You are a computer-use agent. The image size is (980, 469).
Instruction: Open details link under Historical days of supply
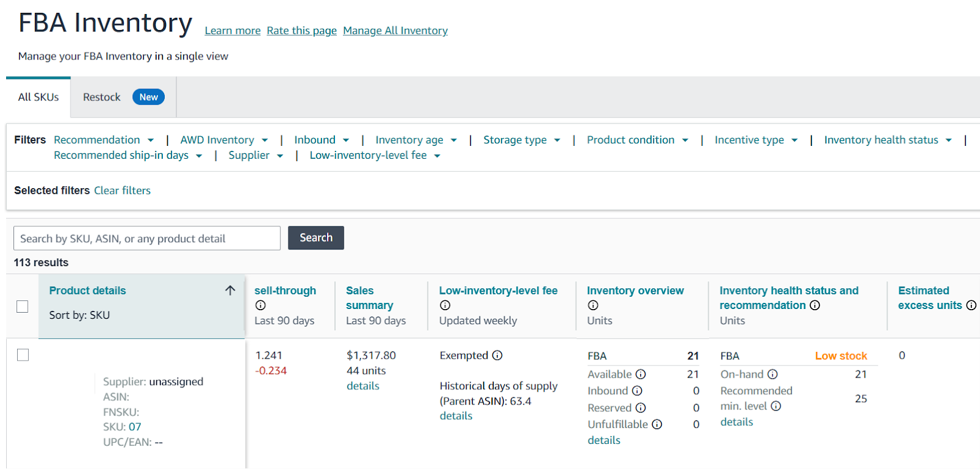click(x=456, y=416)
